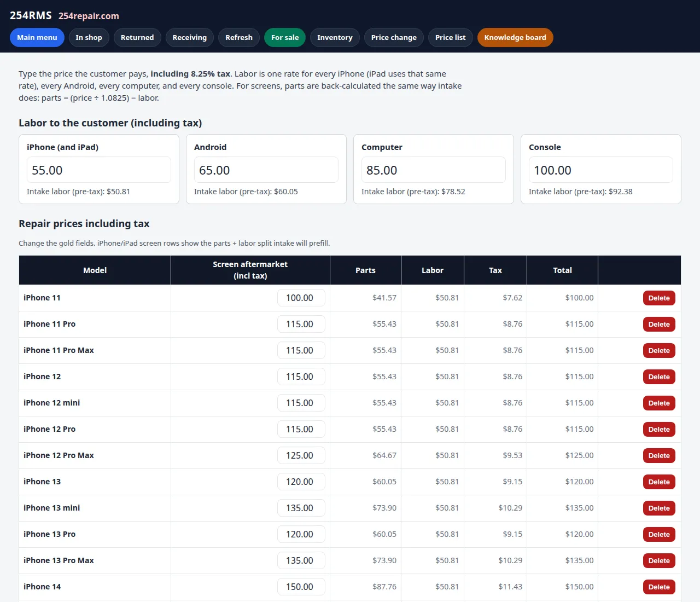Edit the iPhone 11 screen price field
The width and height of the screenshot is (700, 602).
(301, 298)
